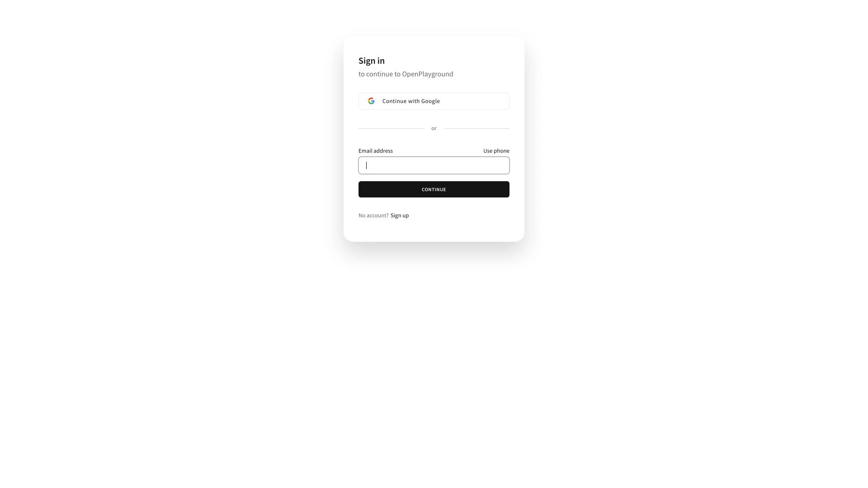Select the Email address input field

pyautogui.click(x=434, y=165)
